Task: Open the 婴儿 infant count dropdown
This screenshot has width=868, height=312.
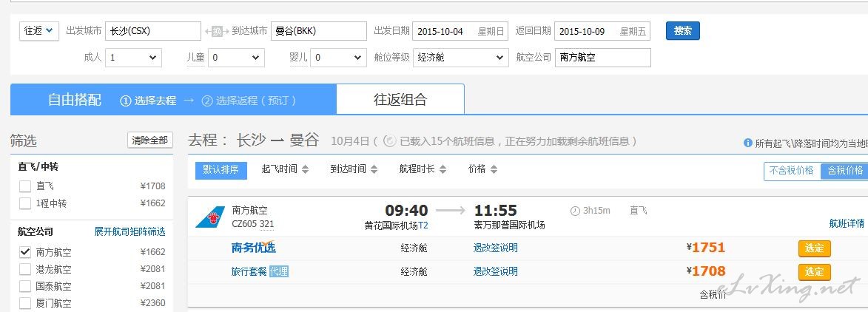Action: (x=338, y=58)
